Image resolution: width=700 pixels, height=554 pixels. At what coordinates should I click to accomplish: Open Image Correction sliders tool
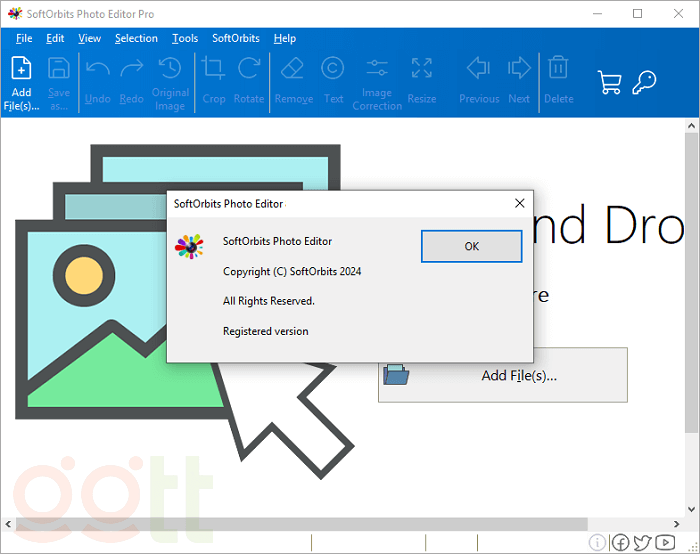point(377,82)
